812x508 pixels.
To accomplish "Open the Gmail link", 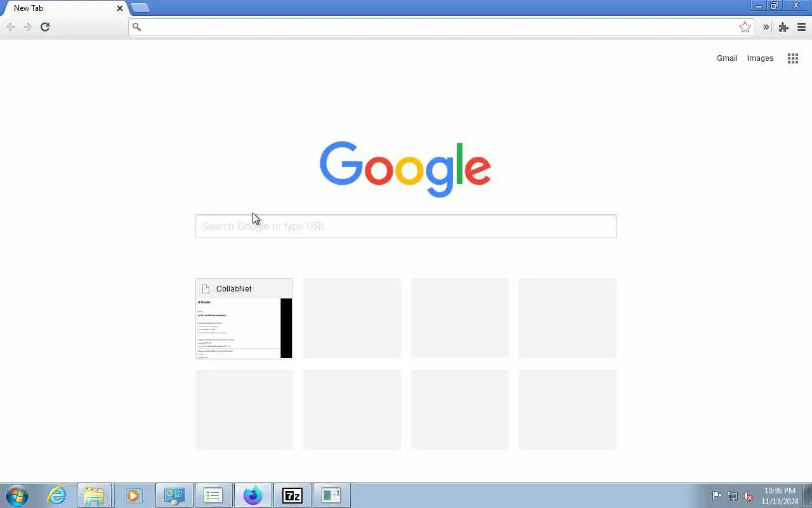I will (727, 58).
